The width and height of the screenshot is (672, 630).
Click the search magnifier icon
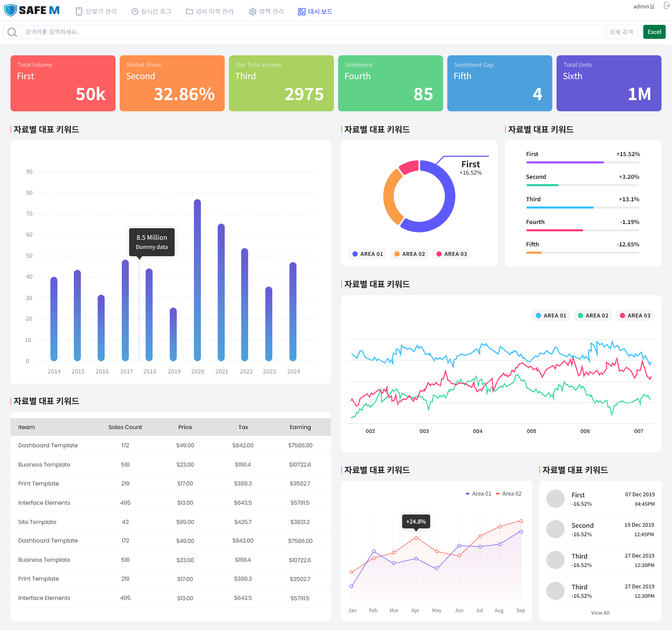(12, 32)
